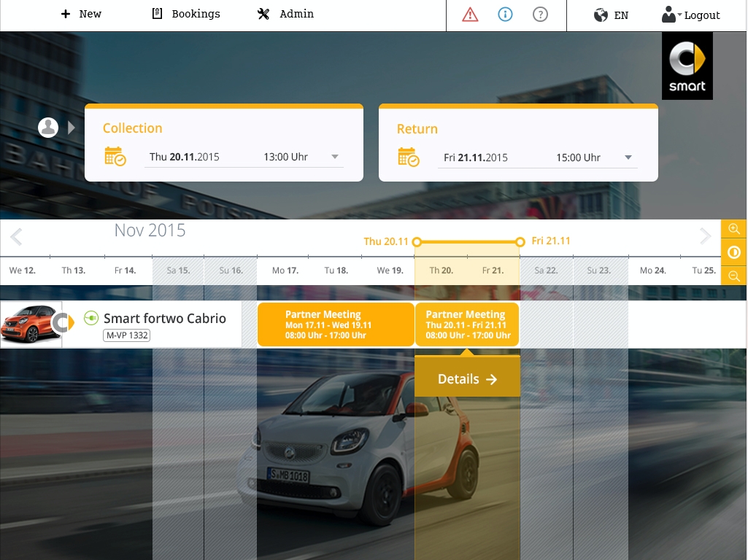This screenshot has width=748, height=560.
Task: Go to next dates with right arrow
Action: [x=705, y=236]
